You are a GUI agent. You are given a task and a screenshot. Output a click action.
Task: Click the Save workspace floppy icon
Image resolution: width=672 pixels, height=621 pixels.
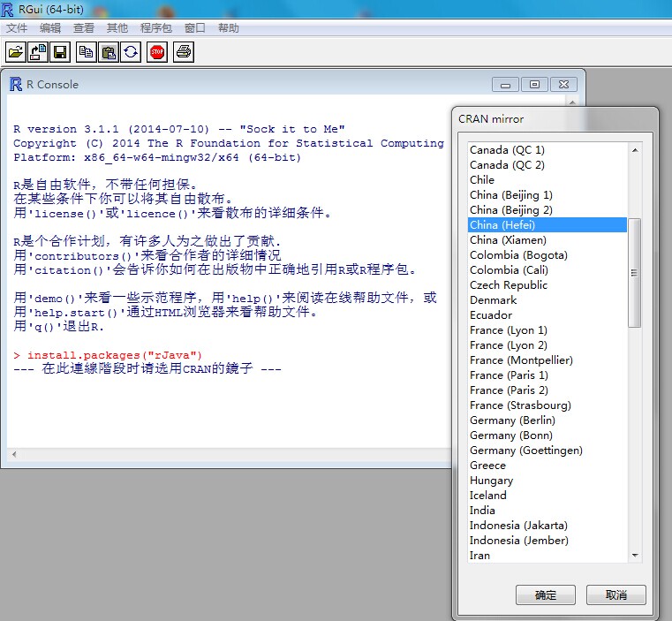(60, 52)
